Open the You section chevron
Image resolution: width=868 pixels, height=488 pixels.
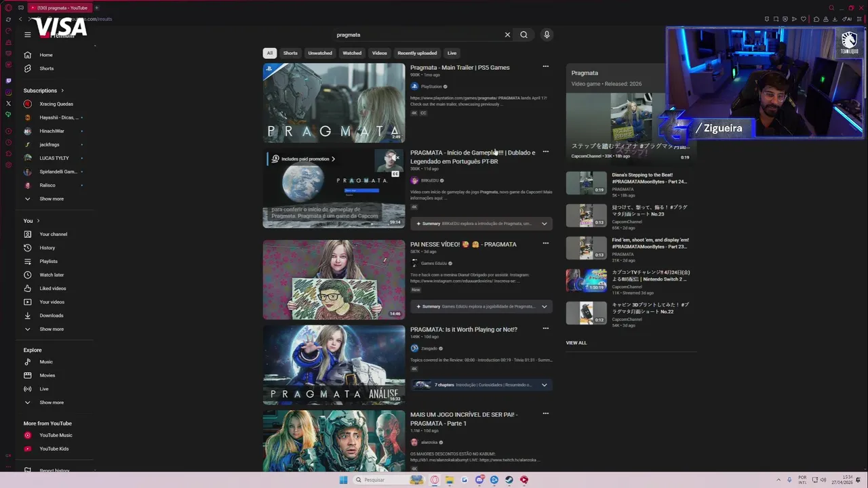pyautogui.click(x=38, y=221)
